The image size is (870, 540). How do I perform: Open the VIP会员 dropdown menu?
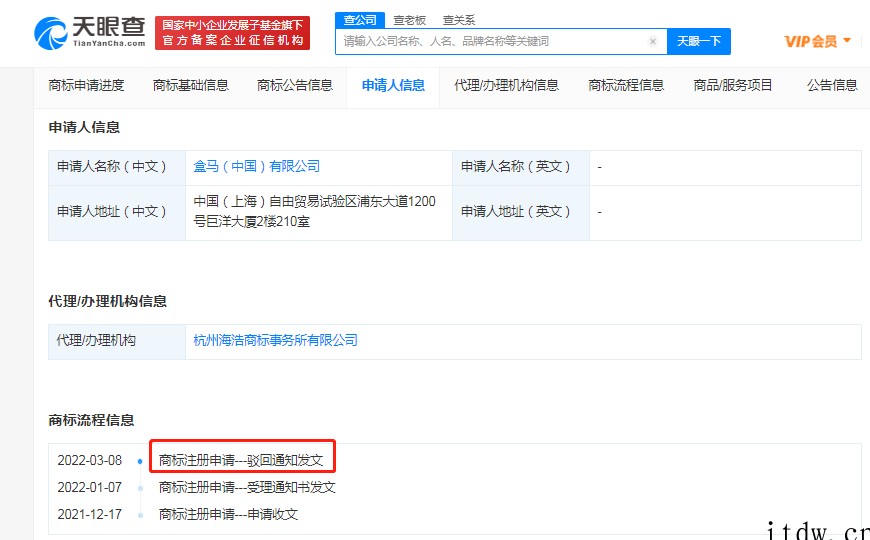coord(817,41)
